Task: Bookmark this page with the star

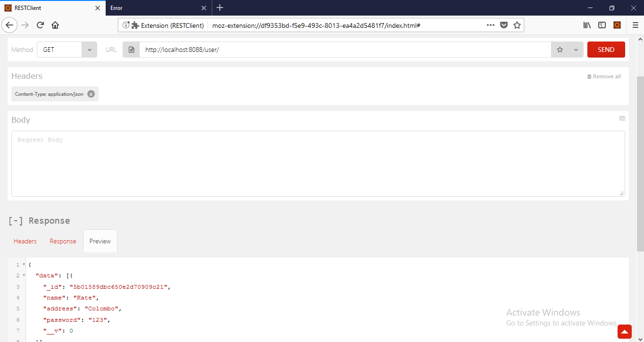Action: tap(517, 25)
